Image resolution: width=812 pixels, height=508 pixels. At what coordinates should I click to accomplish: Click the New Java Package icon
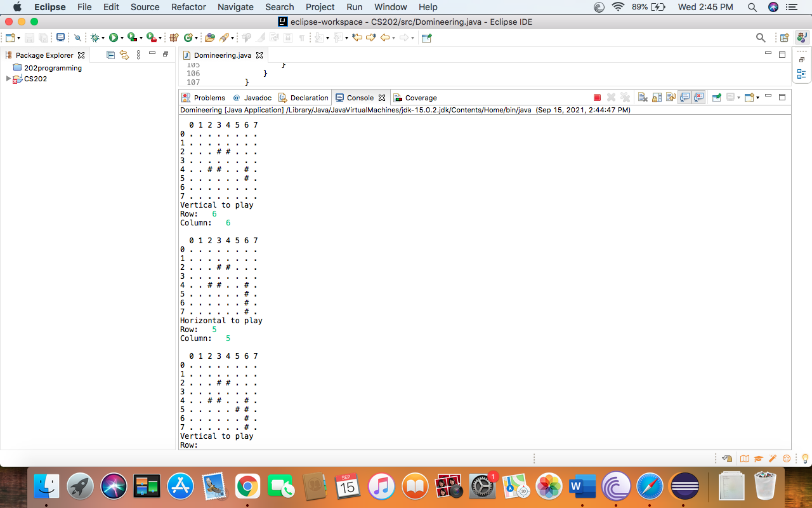pyautogui.click(x=174, y=38)
